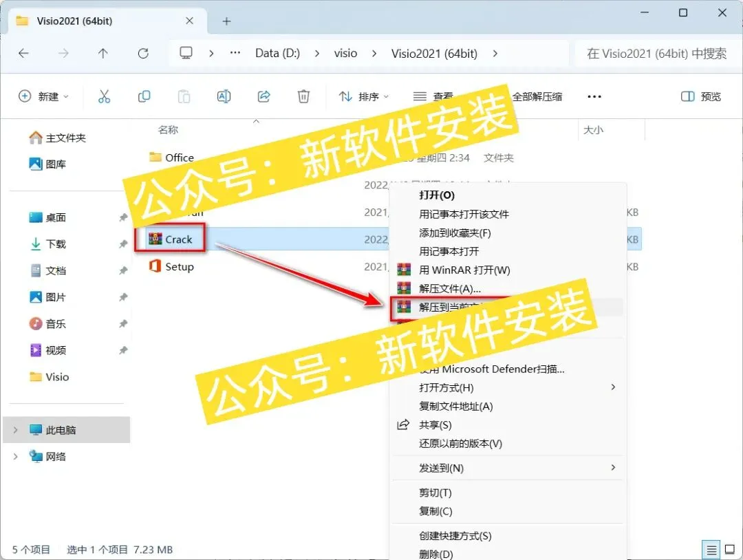This screenshot has width=743, height=560.
Task: Go back with the left arrow
Action: 23,53
